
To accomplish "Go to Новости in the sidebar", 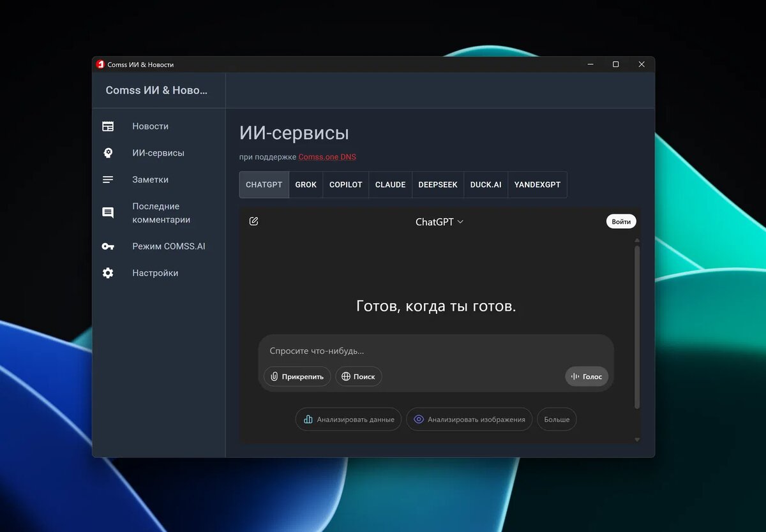I will [150, 126].
